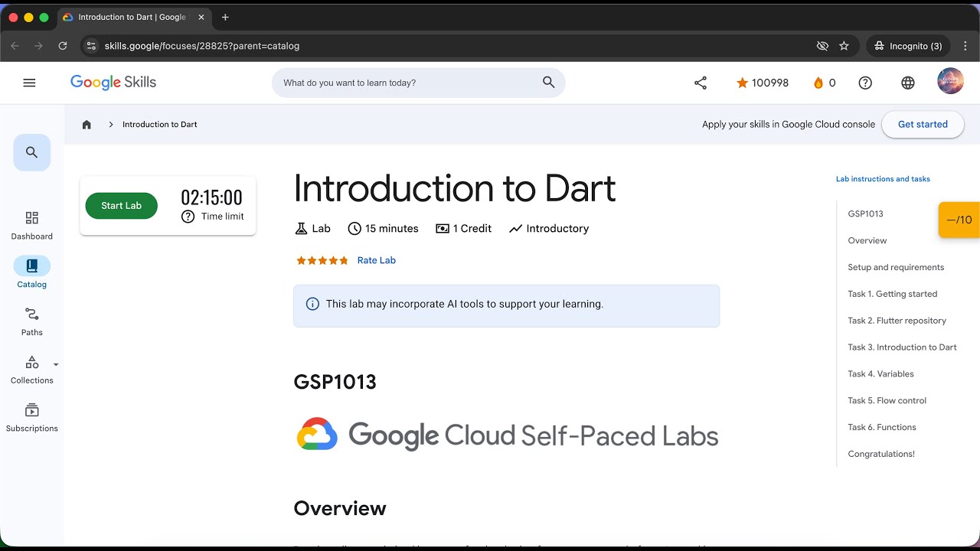Jump to Task 3. Introduction to Dart
The height and width of the screenshot is (551, 980).
903,347
